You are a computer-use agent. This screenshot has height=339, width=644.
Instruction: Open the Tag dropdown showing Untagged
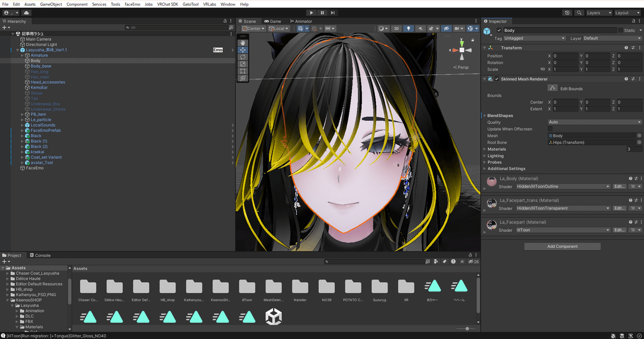(535, 39)
